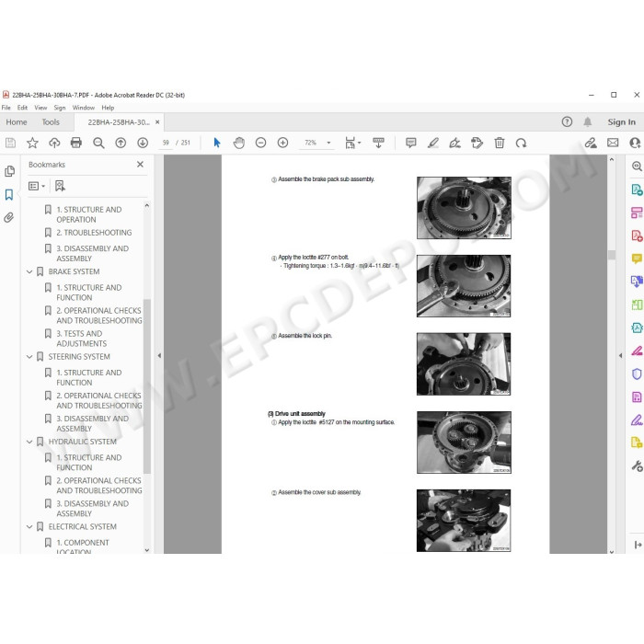Open the BRAKE SYSTEM bookmark
Image resolution: width=644 pixels, height=644 pixels.
point(74,272)
